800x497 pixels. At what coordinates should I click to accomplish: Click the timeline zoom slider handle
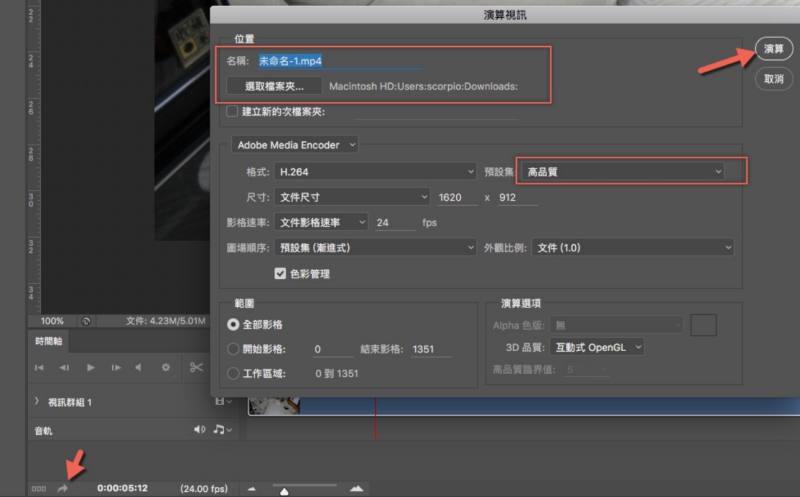[x=286, y=490]
